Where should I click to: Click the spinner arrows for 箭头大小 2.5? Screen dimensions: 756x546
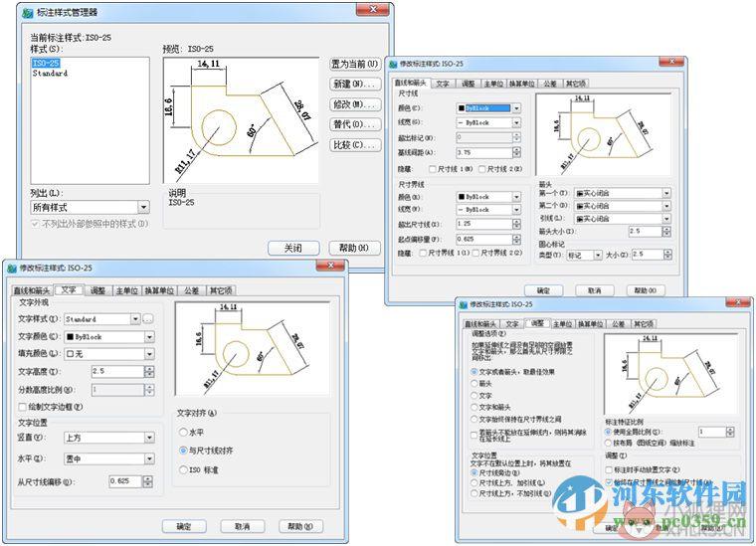click(x=666, y=232)
